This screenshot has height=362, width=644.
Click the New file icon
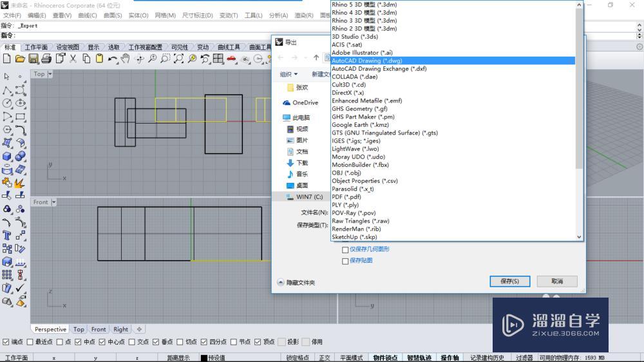click(6, 59)
